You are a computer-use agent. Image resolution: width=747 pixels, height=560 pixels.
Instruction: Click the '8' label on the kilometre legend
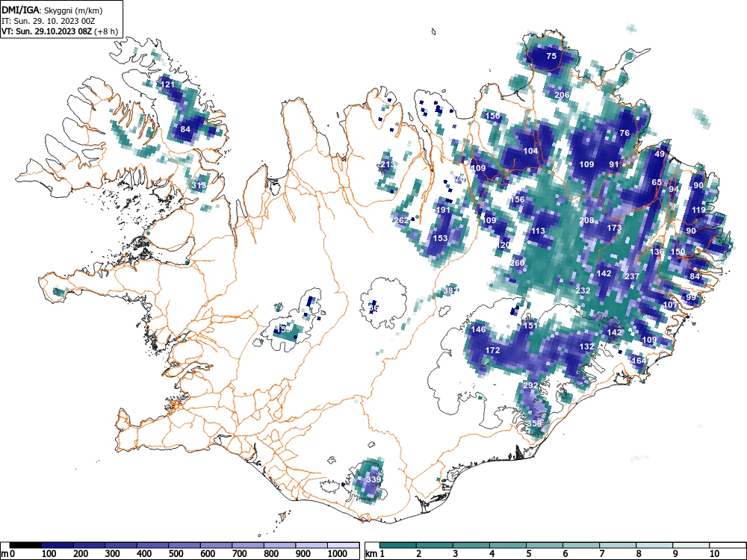click(x=639, y=554)
